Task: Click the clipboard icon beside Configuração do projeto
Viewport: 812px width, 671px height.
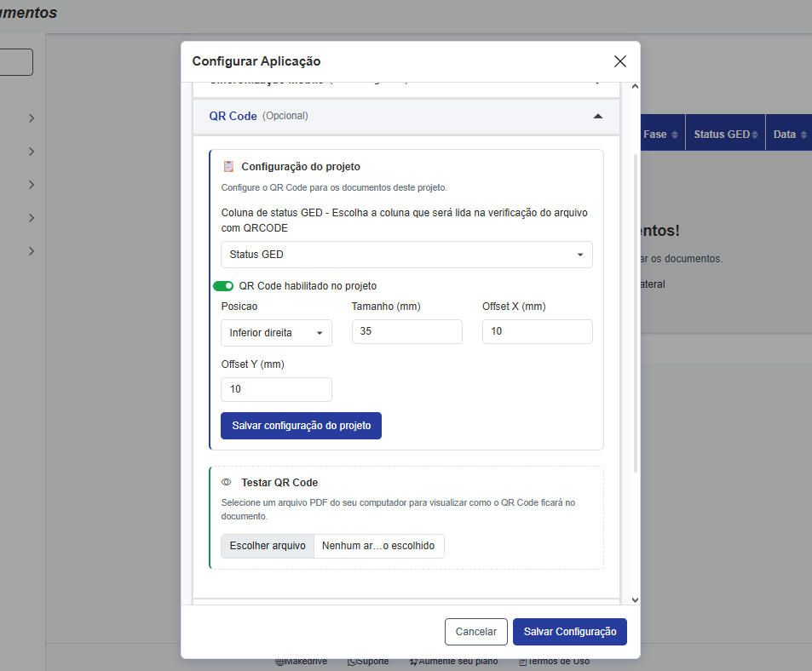Action: (228, 167)
